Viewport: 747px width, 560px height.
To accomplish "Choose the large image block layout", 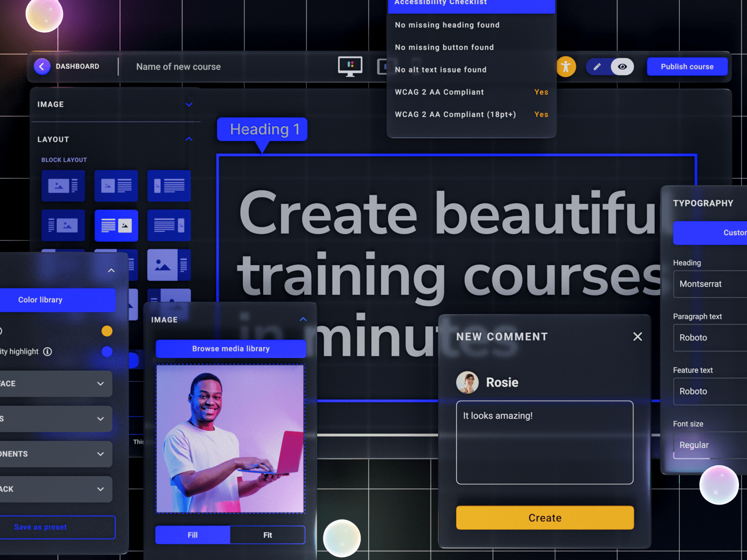I will tap(169, 265).
